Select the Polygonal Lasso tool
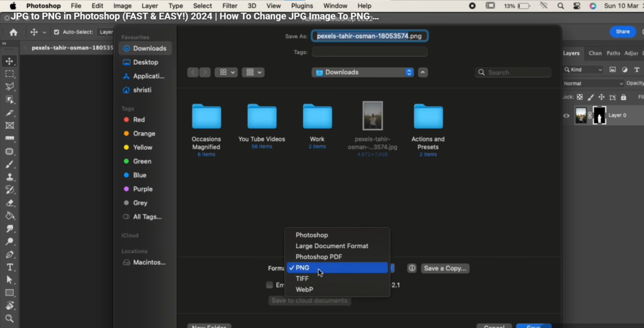The width and height of the screenshot is (644, 328). (9, 87)
